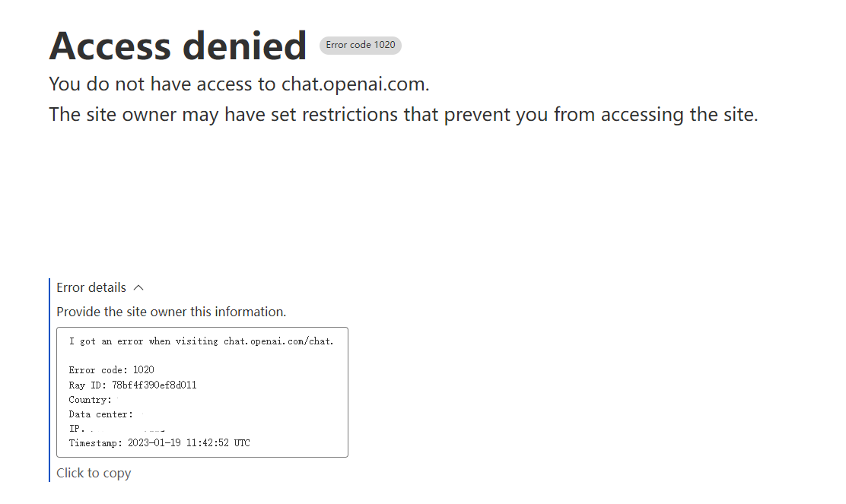Click the "Data center:" line
The image size is (846, 504).
(x=100, y=414)
